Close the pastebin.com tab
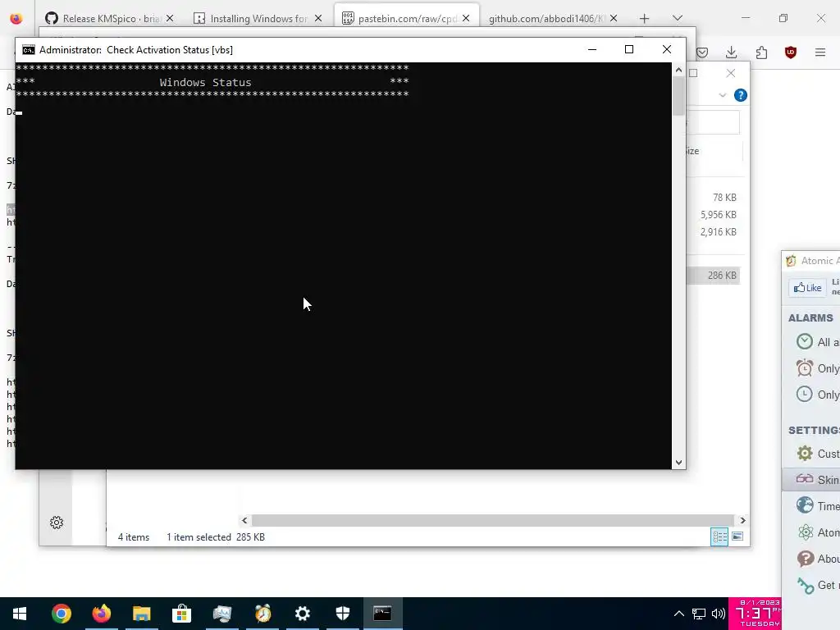Screen dimensions: 840x630 click(466, 19)
